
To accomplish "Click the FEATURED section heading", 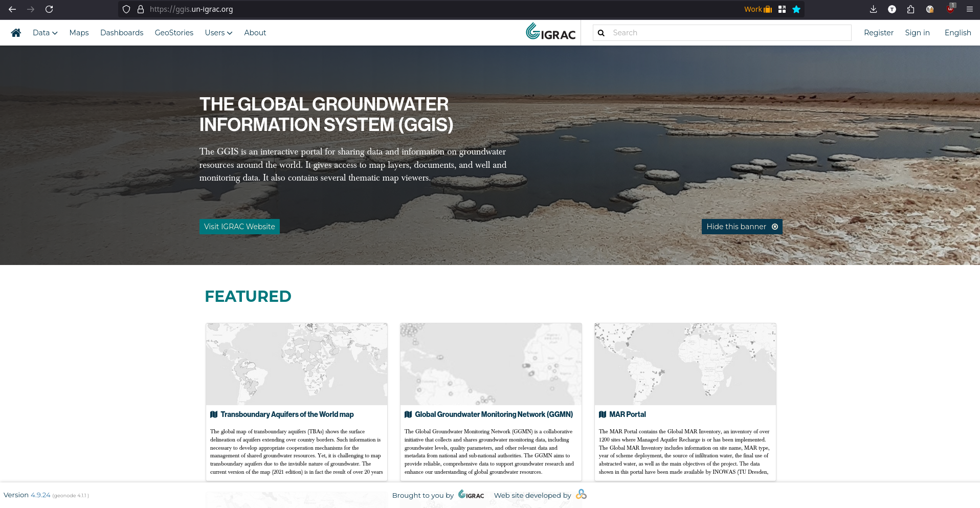I will [x=248, y=296].
